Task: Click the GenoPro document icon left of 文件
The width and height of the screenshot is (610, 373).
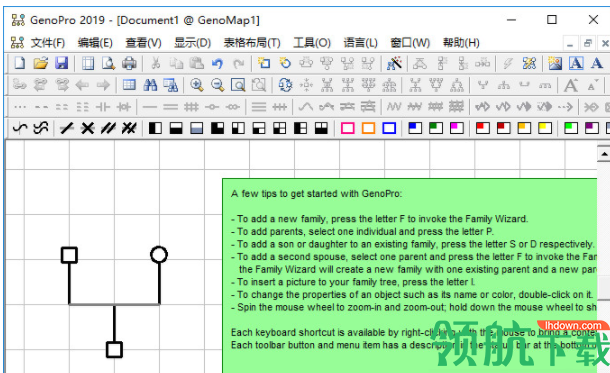Action: [18, 42]
